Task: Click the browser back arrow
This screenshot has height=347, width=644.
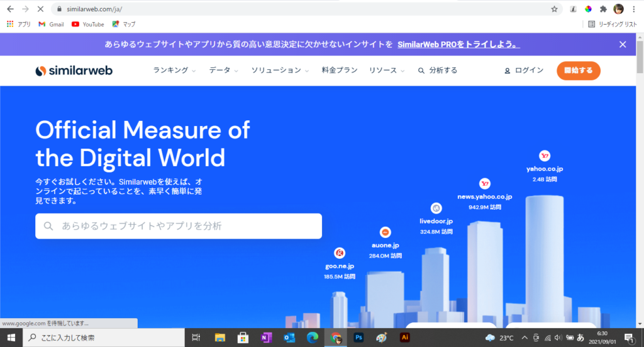Action: pyautogui.click(x=10, y=9)
